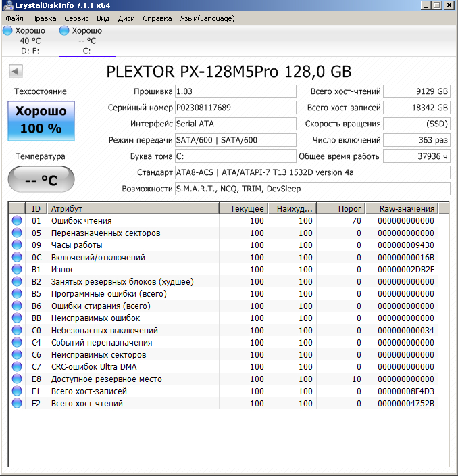Click status orb for F1 Всего хост-записей

17,391
